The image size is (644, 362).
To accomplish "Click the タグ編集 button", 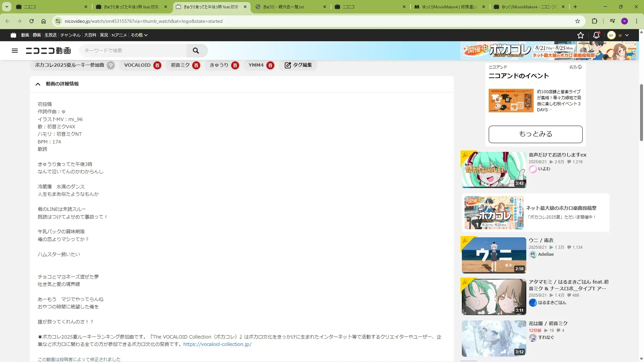I will point(298,65).
